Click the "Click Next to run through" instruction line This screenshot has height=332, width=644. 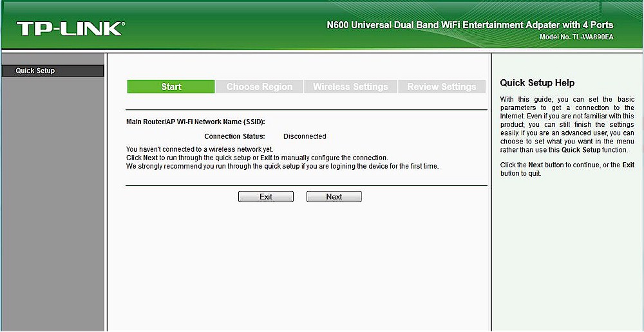[x=257, y=158]
